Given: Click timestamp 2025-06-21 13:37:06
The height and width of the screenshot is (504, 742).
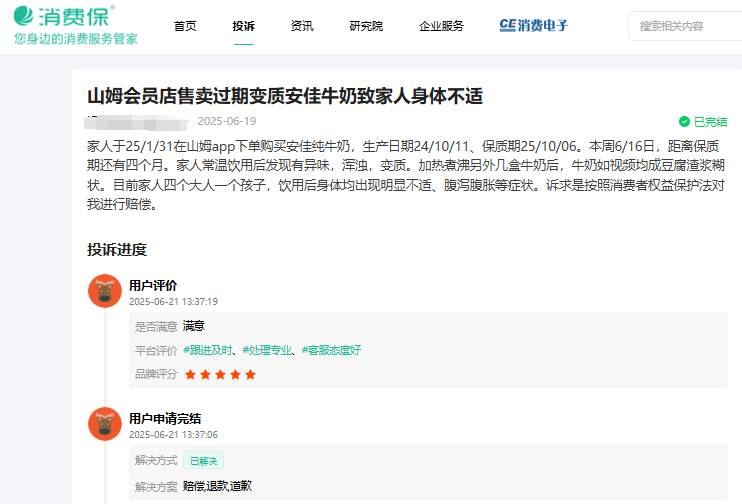Looking at the screenshot, I should [x=173, y=435].
